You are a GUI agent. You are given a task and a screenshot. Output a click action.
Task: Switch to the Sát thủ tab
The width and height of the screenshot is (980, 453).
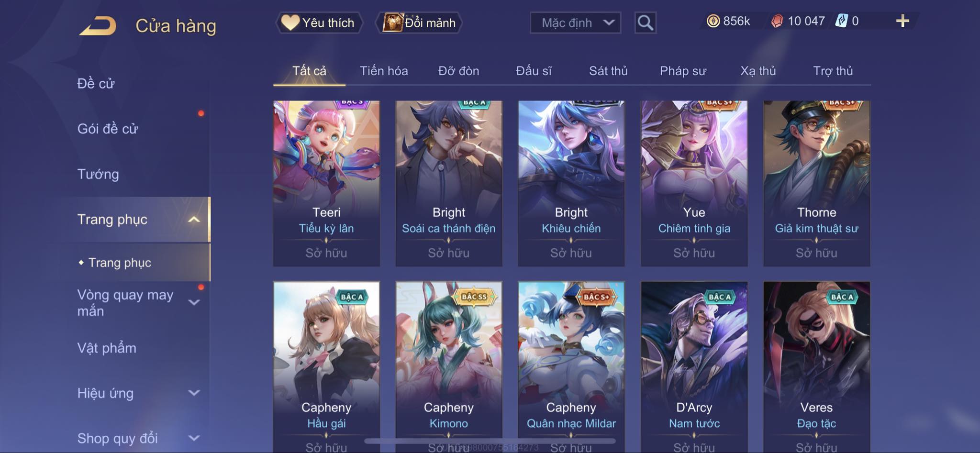(608, 71)
